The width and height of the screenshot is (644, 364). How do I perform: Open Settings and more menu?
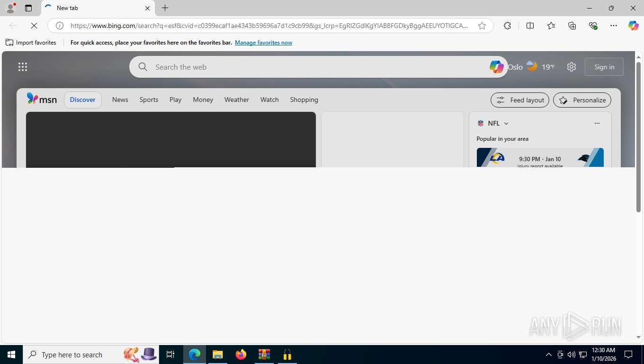[x=614, y=26]
